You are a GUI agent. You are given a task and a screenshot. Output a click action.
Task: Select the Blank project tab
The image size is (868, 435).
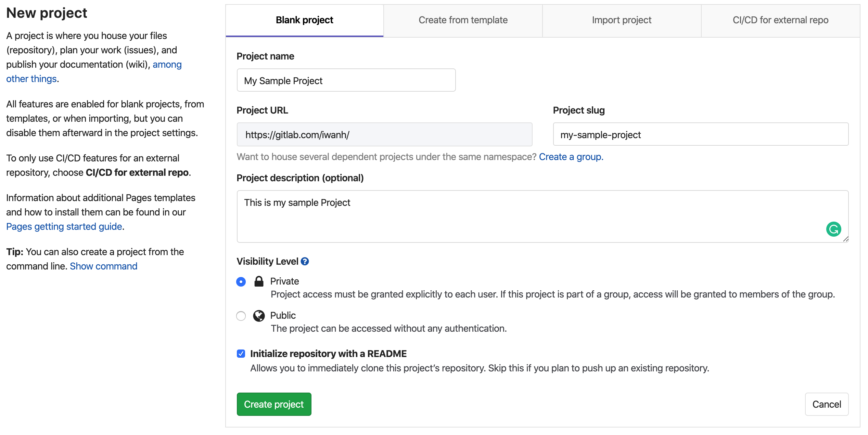click(x=304, y=20)
